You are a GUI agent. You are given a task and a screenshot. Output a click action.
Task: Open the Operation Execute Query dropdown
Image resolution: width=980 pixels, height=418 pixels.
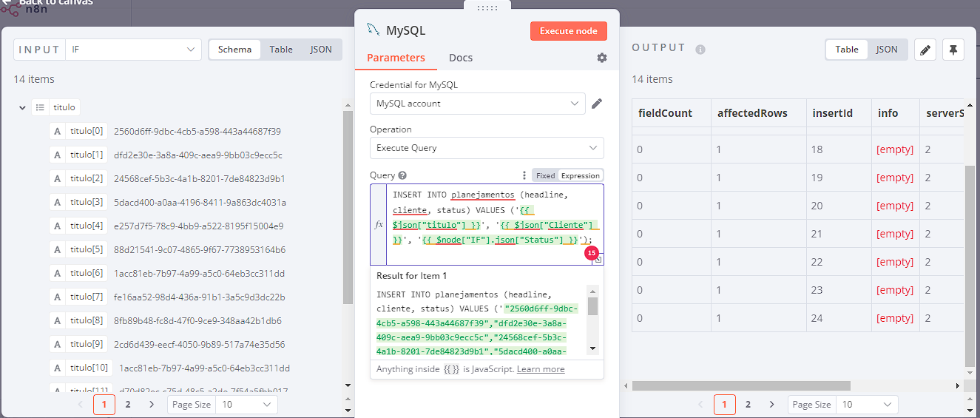click(x=487, y=148)
